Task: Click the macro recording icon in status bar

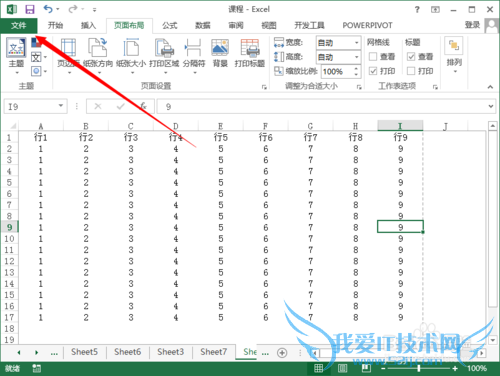Action: [x=36, y=368]
